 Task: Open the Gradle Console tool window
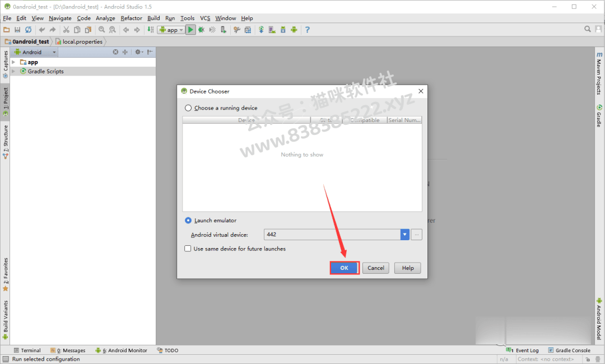click(x=570, y=351)
